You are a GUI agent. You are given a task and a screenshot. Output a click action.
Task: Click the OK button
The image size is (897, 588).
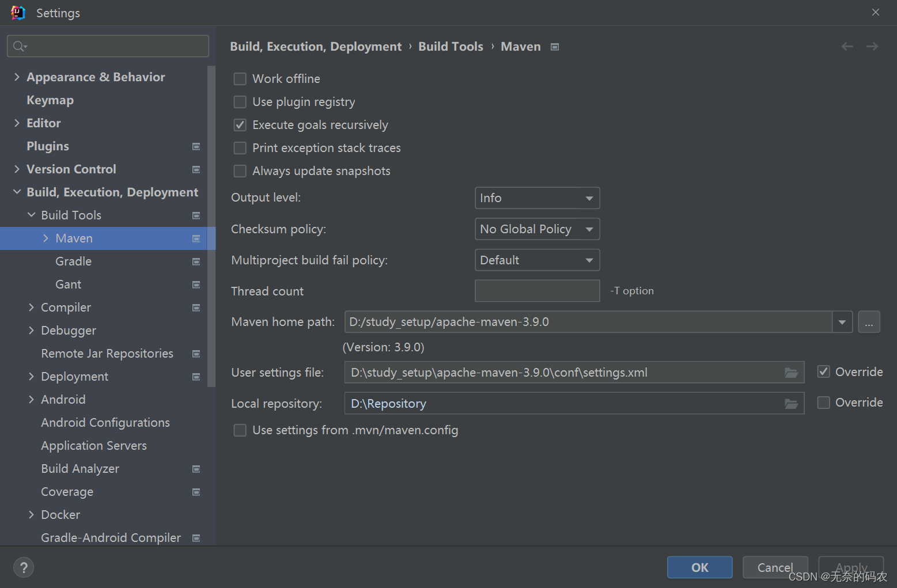click(700, 567)
